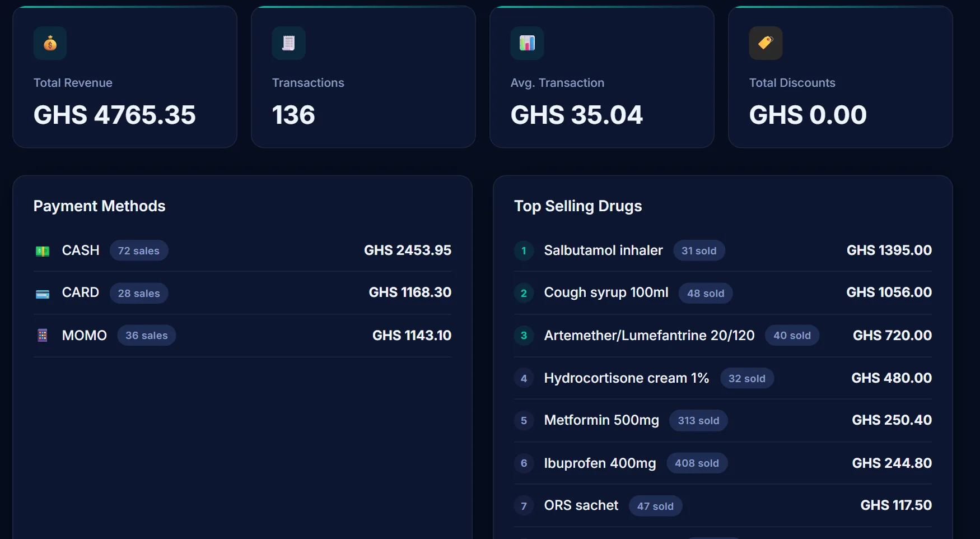Click the Payment Methods heading
The height and width of the screenshot is (539, 980).
[x=100, y=206]
